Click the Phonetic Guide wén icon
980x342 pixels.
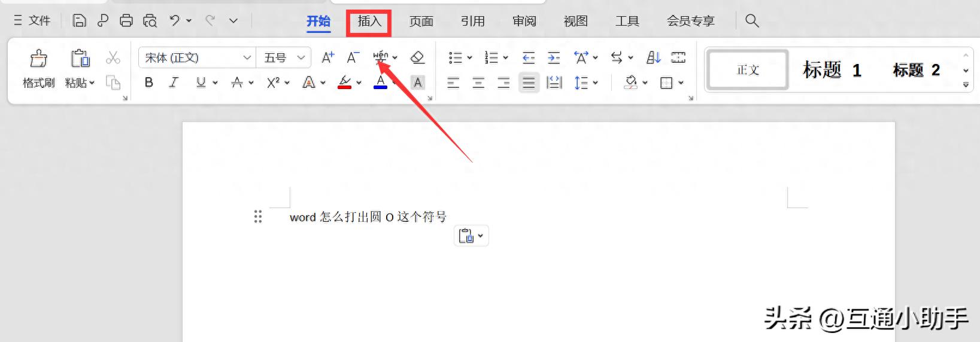pos(381,57)
